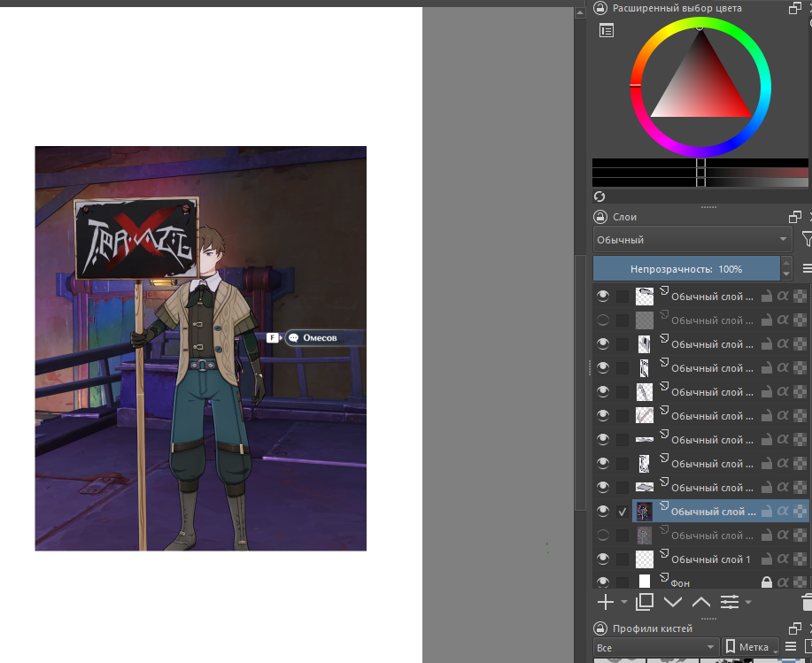Click the Профили кистей panel title
812x663 pixels.
coord(653,628)
